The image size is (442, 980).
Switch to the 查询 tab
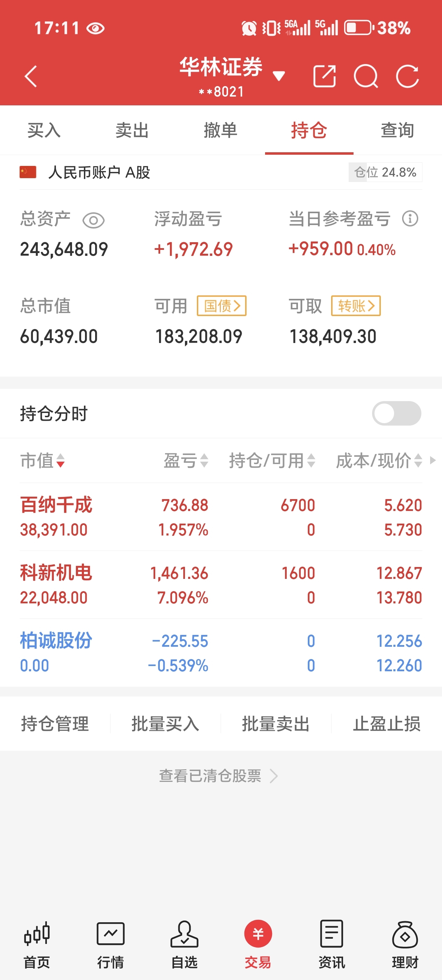398,130
